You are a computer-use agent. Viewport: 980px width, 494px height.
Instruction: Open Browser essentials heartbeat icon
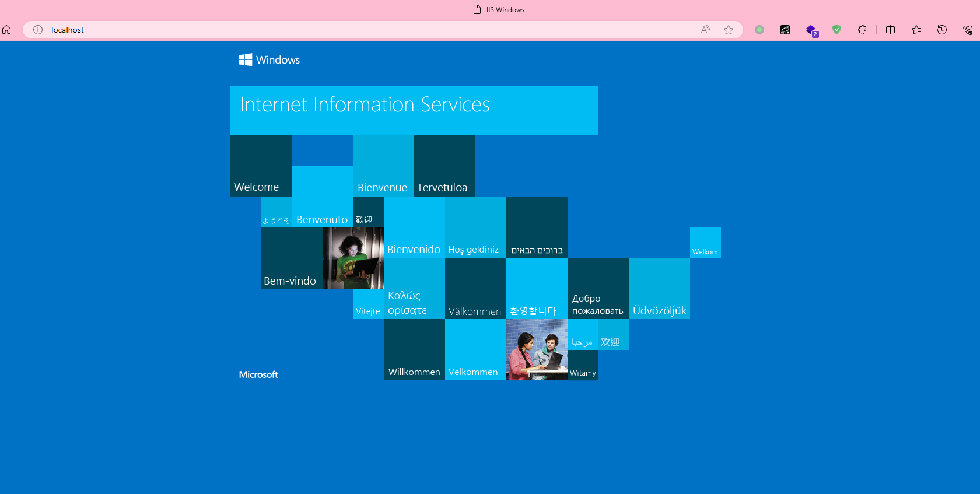coord(967,30)
